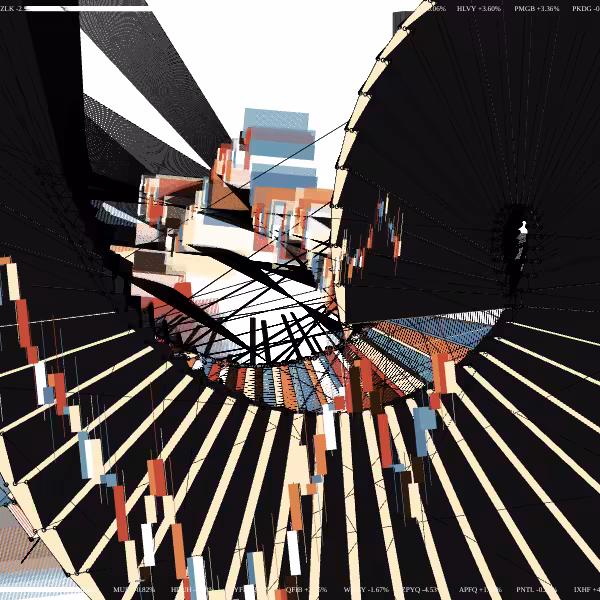Image resolution: width=600 pixels, height=600 pixels.
Task: Click the white progress bar beside ZLK
Action: [x=86, y=8]
